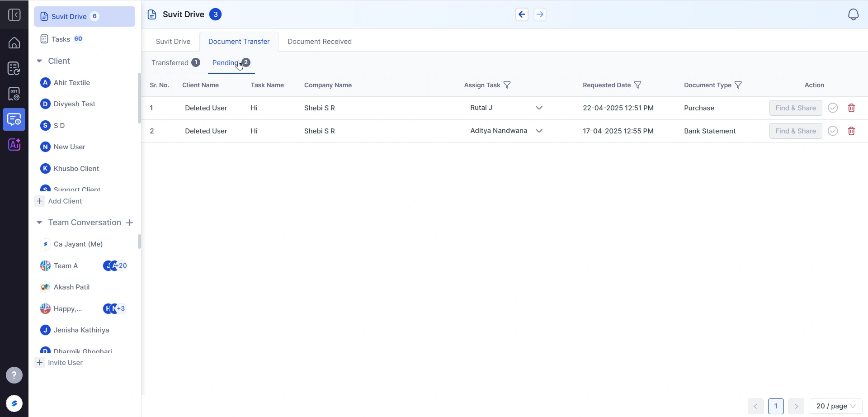The width and height of the screenshot is (868, 417).
Task: Click the Company Name column header
Action: coord(328,85)
